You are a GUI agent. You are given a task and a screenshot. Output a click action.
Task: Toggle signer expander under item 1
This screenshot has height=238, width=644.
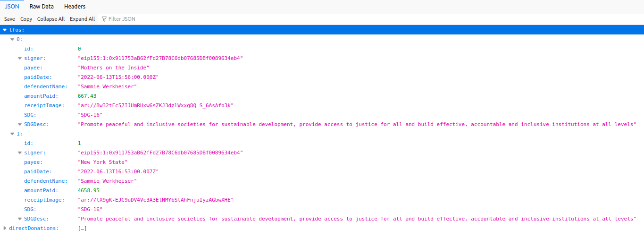pyautogui.click(x=20, y=153)
